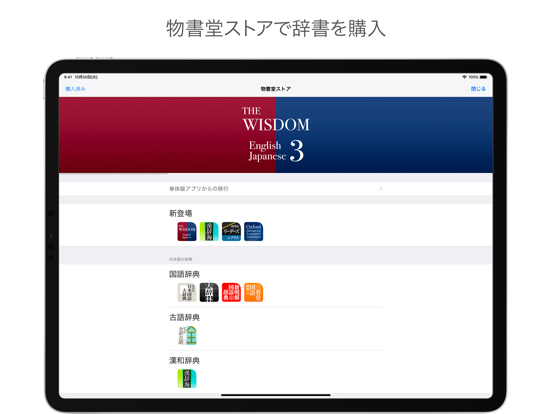Open the orange 三省堂国語辞典 icon
Viewport: 552px width, 414px height.
(253, 292)
